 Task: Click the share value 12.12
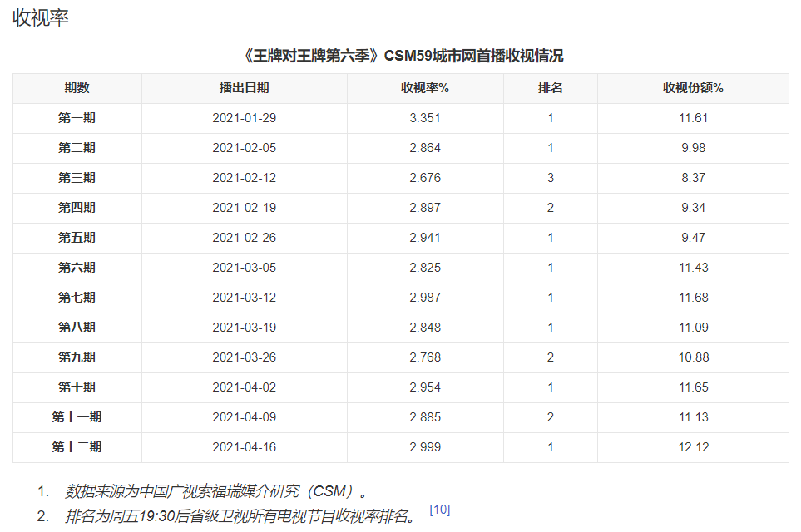pos(693,447)
